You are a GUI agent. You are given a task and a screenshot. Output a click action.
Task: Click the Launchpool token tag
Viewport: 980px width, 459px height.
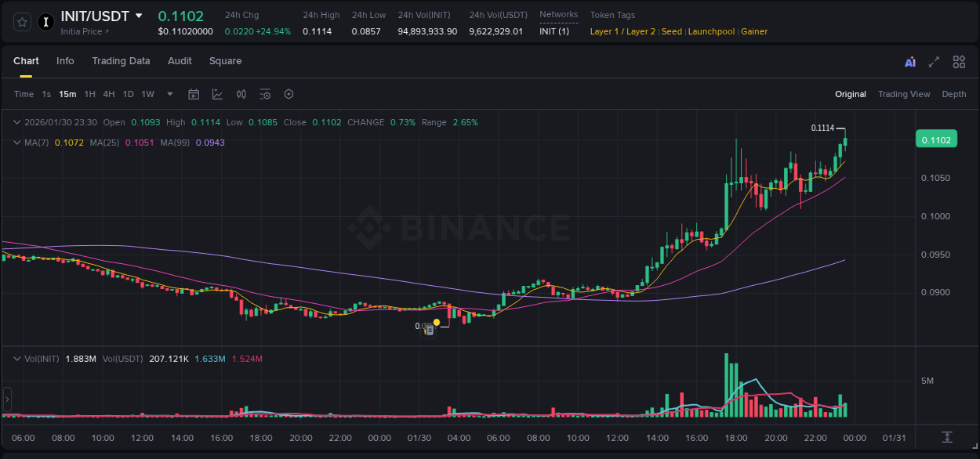click(711, 31)
